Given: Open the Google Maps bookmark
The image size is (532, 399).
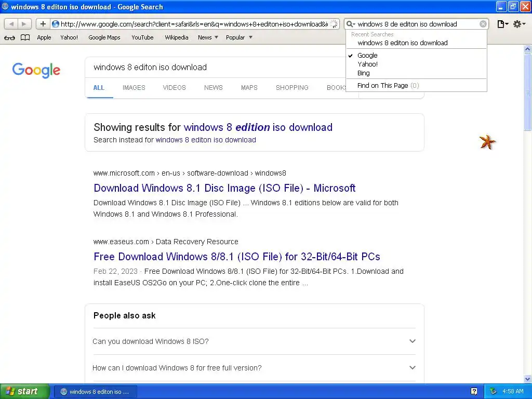Looking at the screenshot, I should click(104, 37).
